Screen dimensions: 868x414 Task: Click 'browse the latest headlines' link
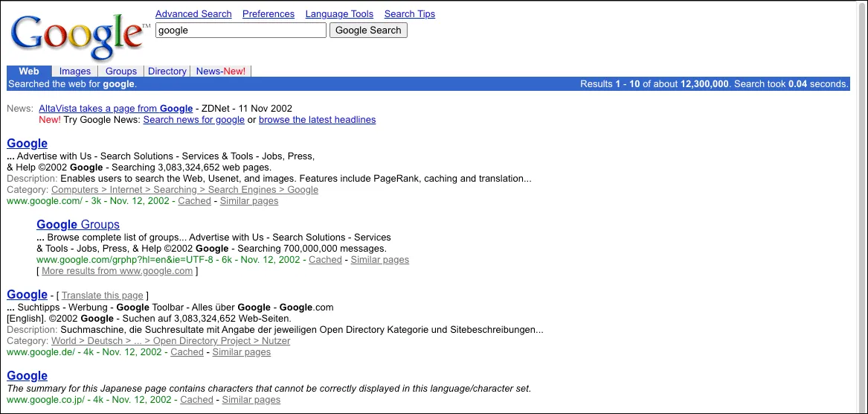pyautogui.click(x=317, y=120)
